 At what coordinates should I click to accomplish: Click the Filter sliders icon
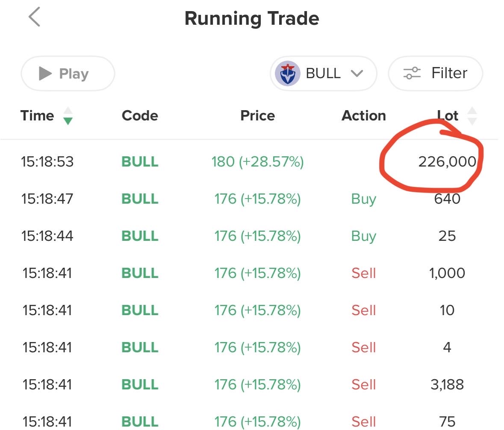(412, 73)
